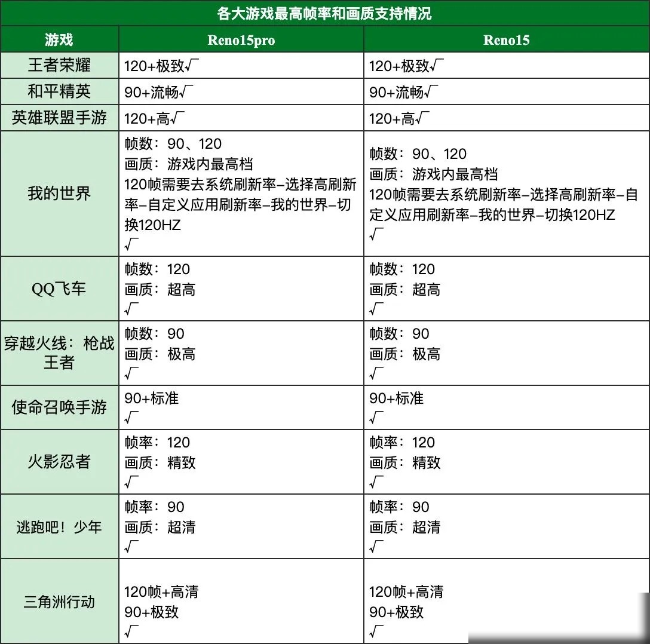Select 120+极致 under Reno15 for 王者荣耀
The width and height of the screenshot is (650, 644).
[x=399, y=66]
